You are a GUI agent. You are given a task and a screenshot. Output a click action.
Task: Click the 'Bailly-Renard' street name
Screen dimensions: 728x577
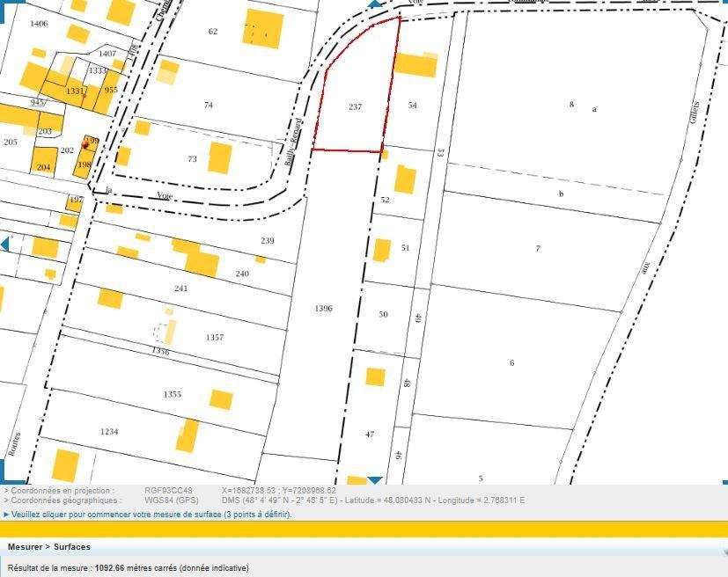[x=293, y=142]
